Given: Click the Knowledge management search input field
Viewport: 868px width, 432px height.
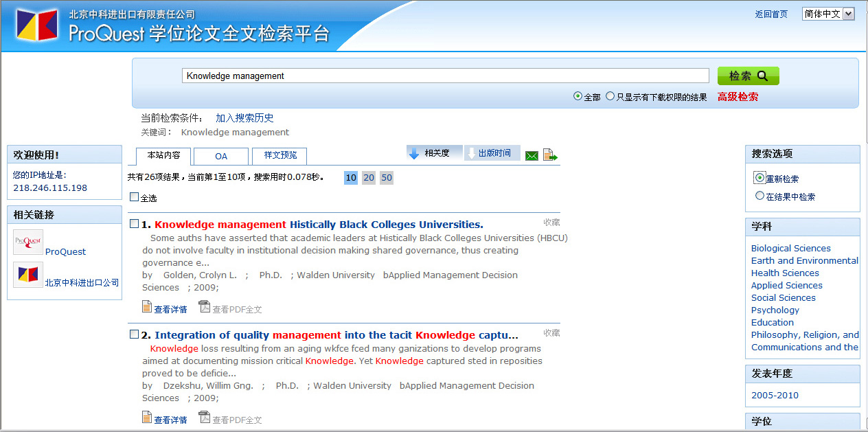Looking at the screenshot, I should pos(445,76).
